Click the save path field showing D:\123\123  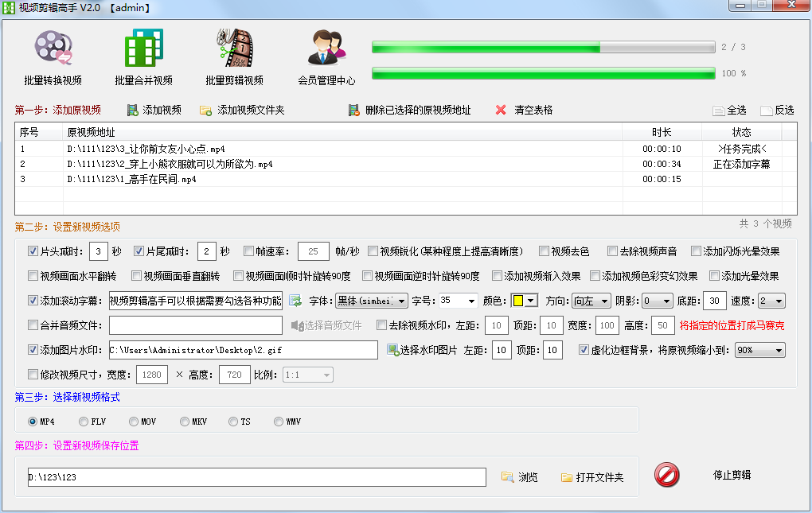coord(255,476)
